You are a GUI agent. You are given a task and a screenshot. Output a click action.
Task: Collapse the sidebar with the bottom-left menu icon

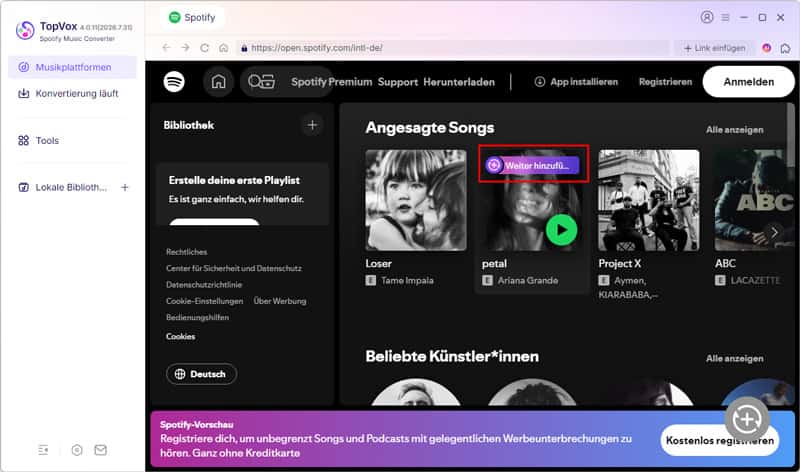pos(43,450)
